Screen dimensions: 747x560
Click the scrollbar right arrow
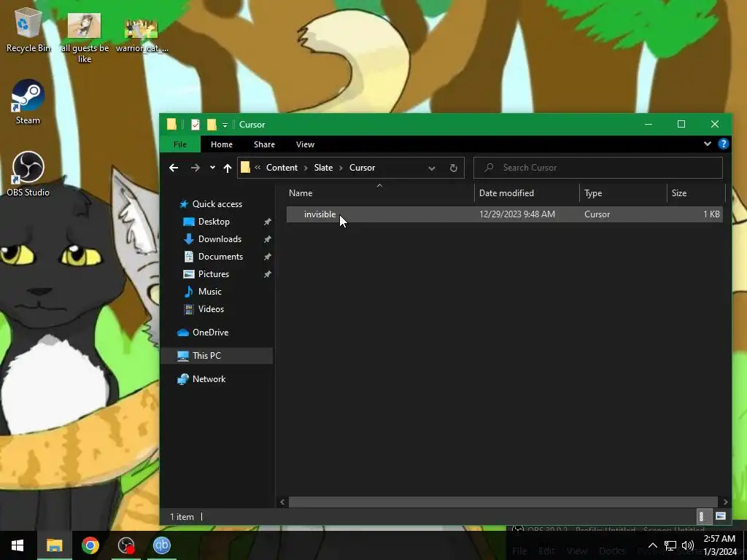click(725, 502)
